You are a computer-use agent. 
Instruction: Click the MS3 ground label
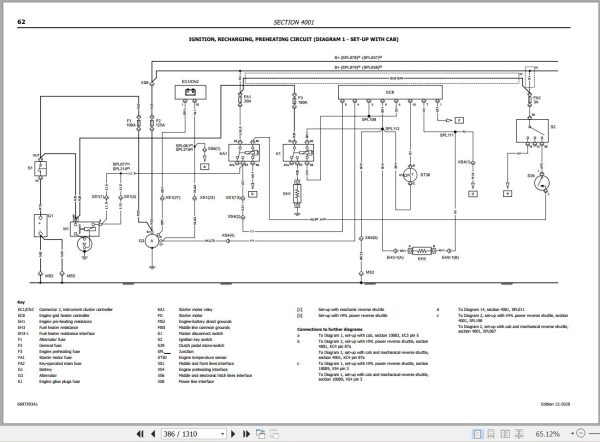click(370, 272)
